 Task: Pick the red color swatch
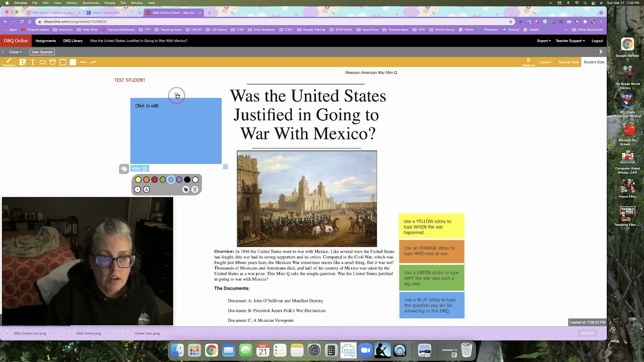[154, 179]
